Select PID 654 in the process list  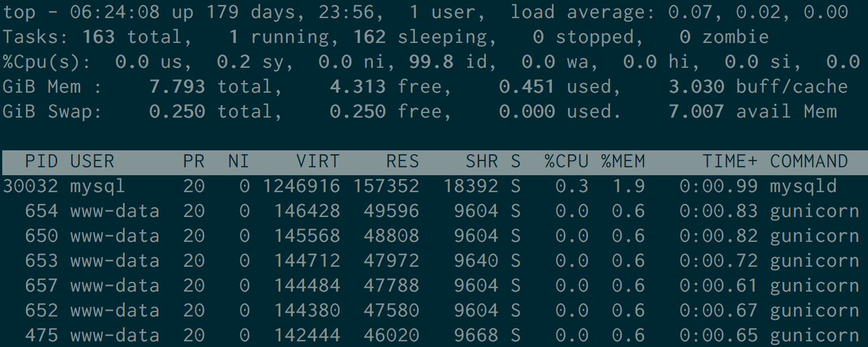coord(41,211)
